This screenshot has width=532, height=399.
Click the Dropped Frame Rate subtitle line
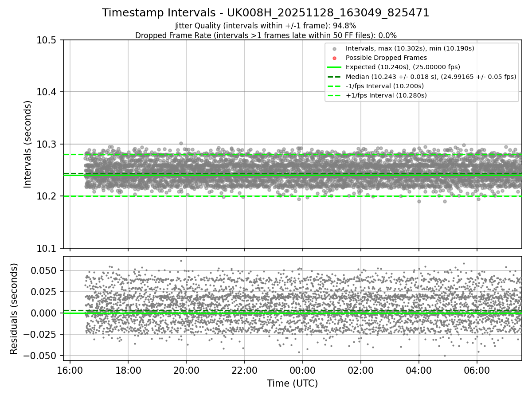coord(266,35)
